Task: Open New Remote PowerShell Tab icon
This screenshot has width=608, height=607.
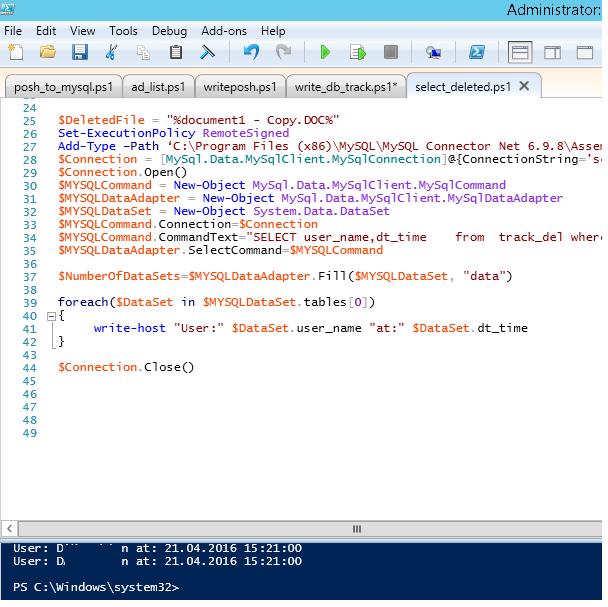Action: tap(433, 52)
